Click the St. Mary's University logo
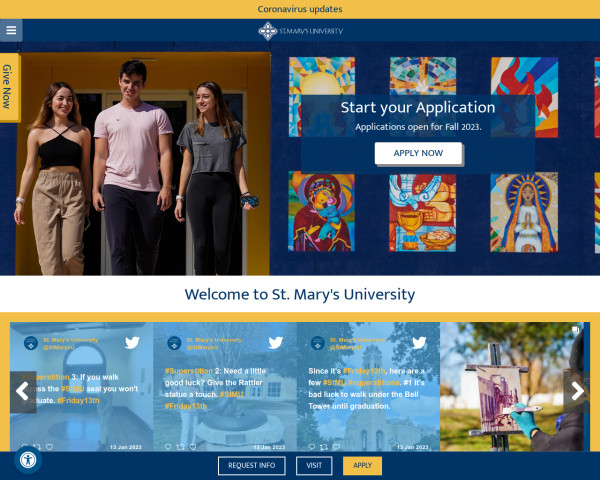600x480 pixels. pos(300,31)
